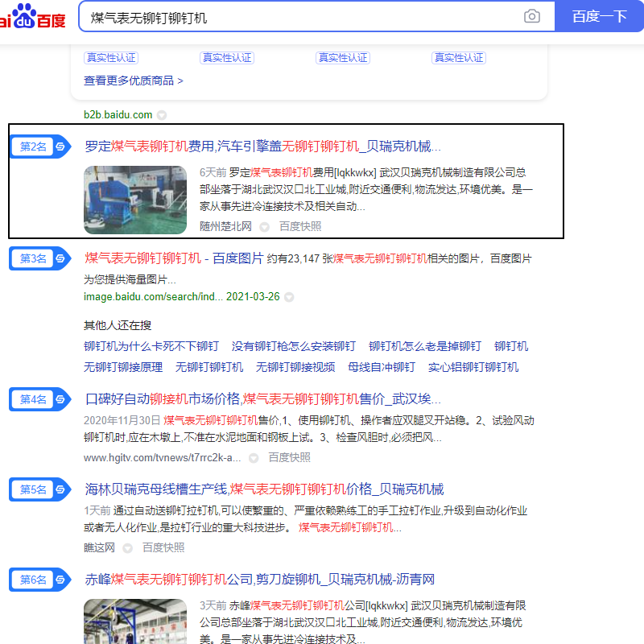Click thumbnail of blue riveting machine result
The width and height of the screenshot is (644, 644).
point(135,200)
